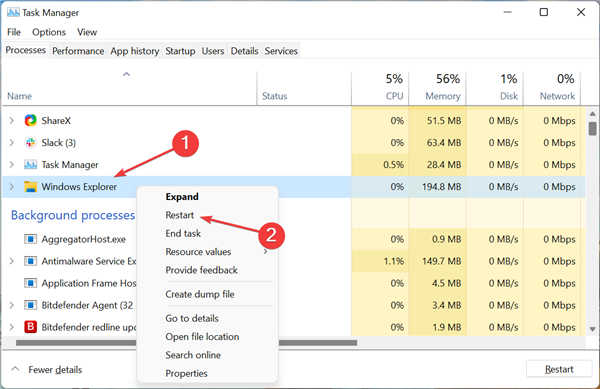Choose End task in the context menu

coord(183,233)
